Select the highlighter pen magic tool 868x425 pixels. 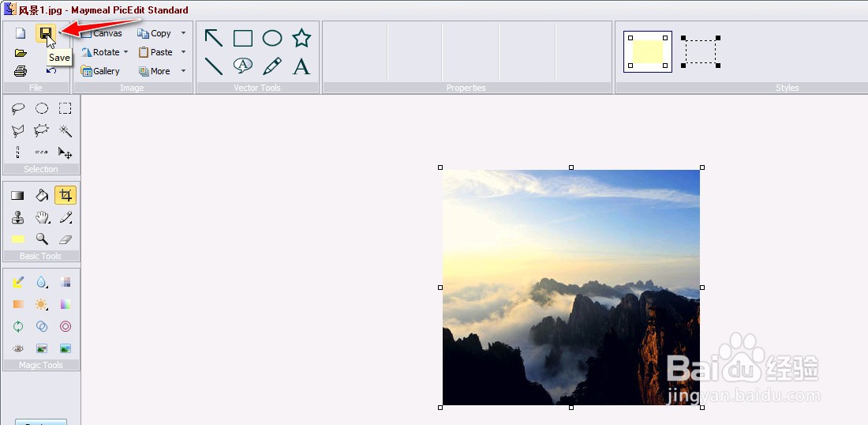pos(18,282)
